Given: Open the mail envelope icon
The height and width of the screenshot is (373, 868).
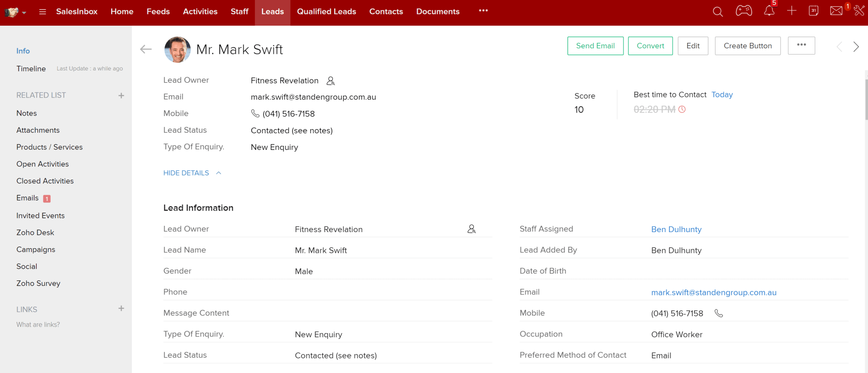Looking at the screenshot, I should click(x=836, y=11).
